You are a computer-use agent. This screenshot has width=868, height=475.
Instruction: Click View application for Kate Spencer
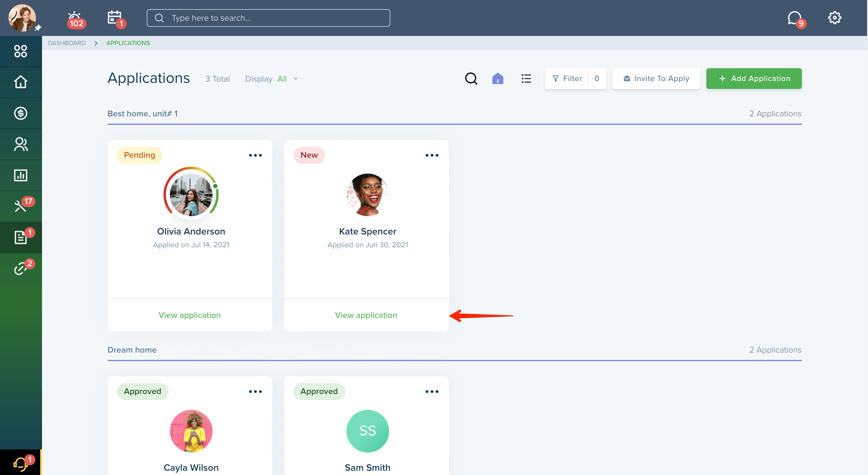pyautogui.click(x=366, y=315)
